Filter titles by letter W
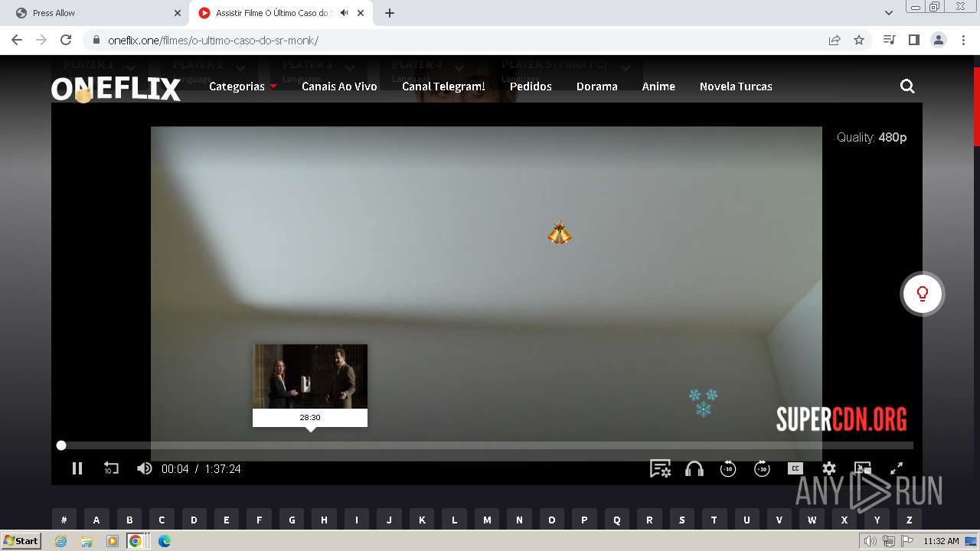980x551 pixels. 812,520
